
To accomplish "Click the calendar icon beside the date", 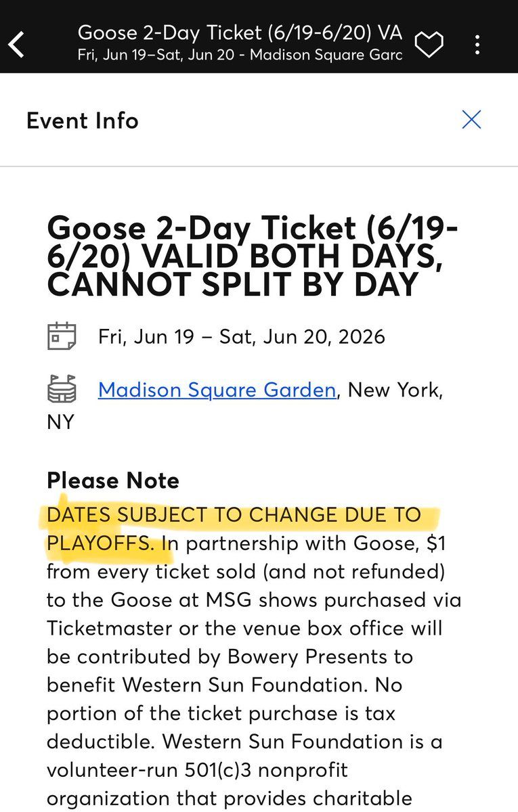I will pyautogui.click(x=62, y=336).
